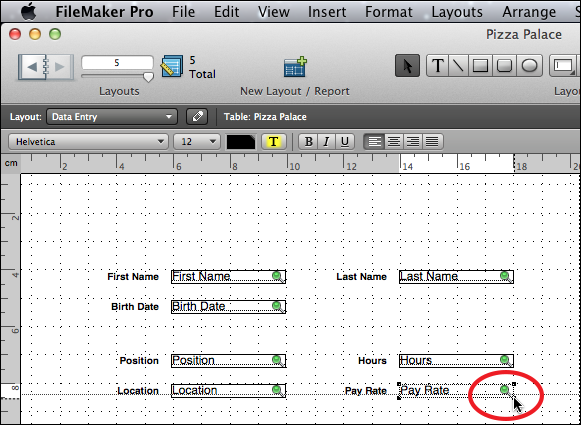Screen dimensions: 581x425
Task: Select the bold First Name label
Action: (x=133, y=277)
